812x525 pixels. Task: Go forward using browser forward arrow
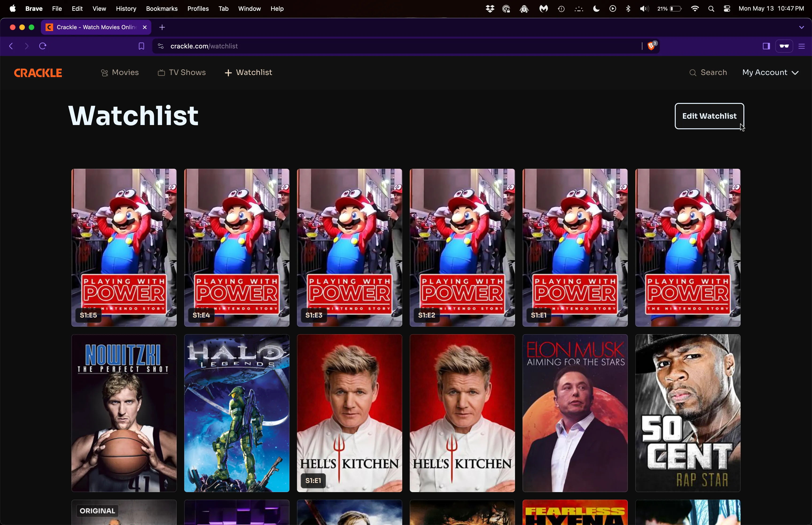point(27,46)
